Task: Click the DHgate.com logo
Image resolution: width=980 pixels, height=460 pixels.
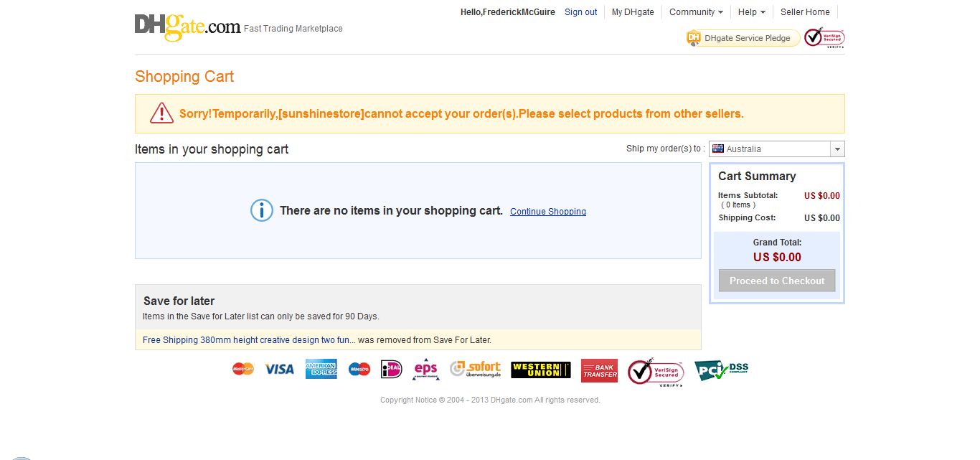Action: 187,27
